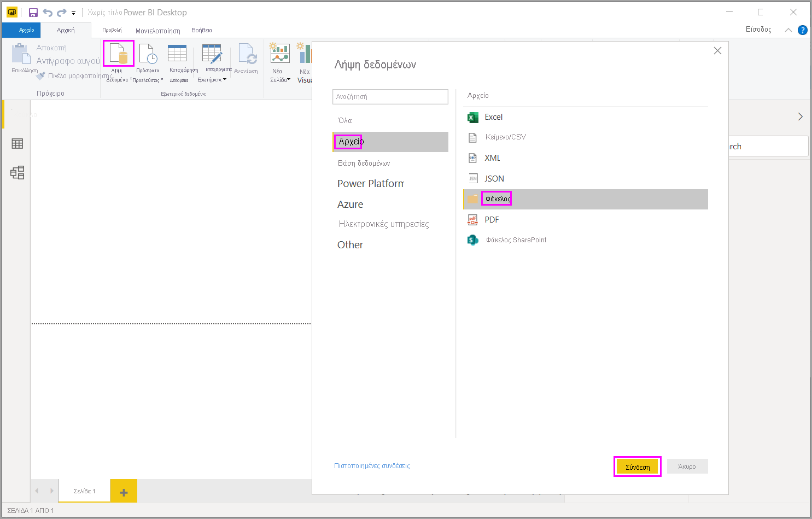Click the Ανανέωση refresh icon
This screenshot has height=519, width=812.
247,54
